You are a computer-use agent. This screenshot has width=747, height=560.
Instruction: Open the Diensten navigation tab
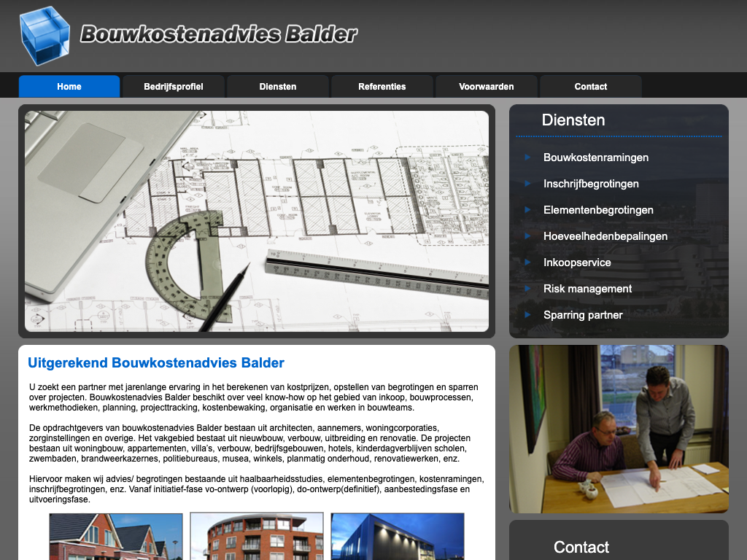coord(278,87)
